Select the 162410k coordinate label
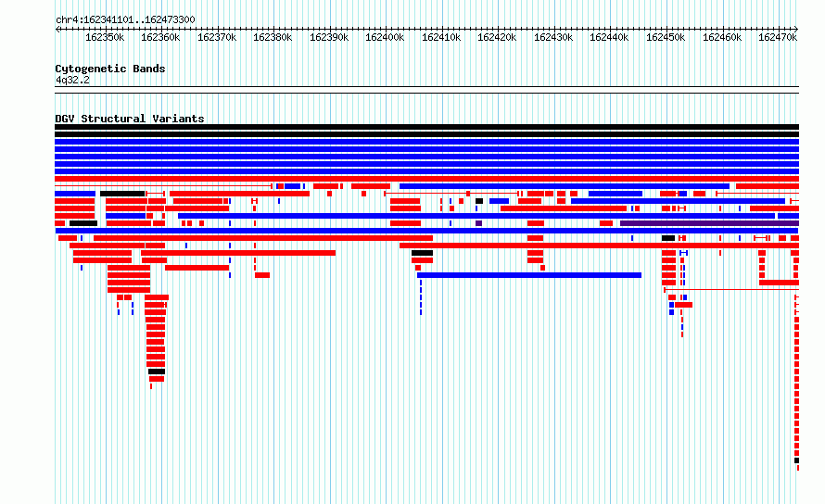The height and width of the screenshot is (504, 825). (441, 37)
